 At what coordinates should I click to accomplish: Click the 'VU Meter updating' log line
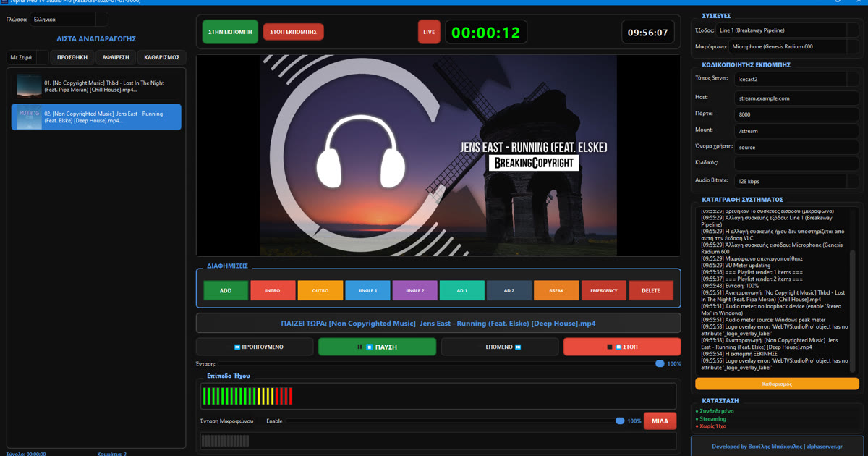(x=737, y=265)
